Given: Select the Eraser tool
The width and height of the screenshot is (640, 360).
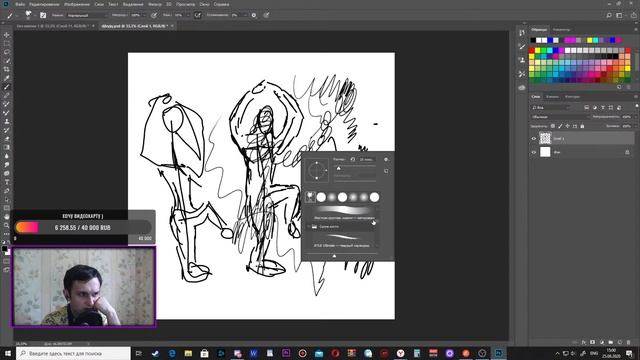Looking at the screenshot, I should click(x=7, y=139).
